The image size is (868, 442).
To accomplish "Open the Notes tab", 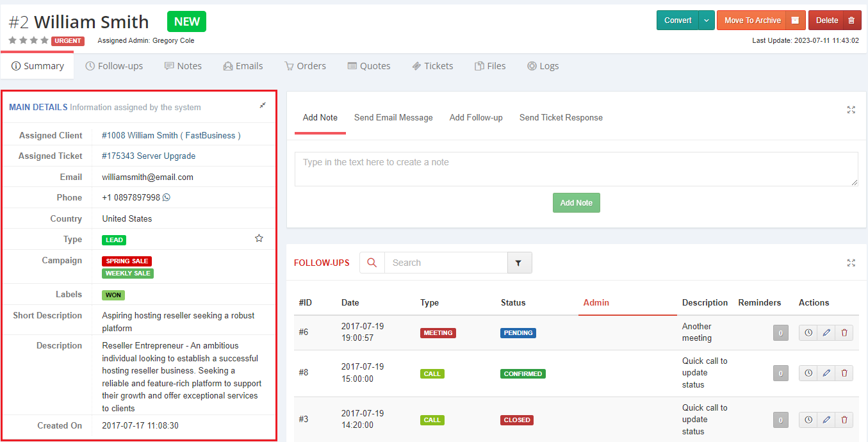I will [183, 66].
